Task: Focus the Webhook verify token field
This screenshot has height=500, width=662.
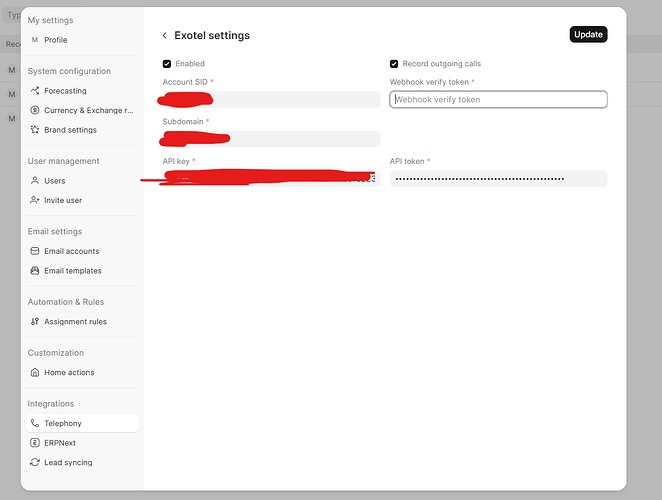Action: [x=498, y=99]
